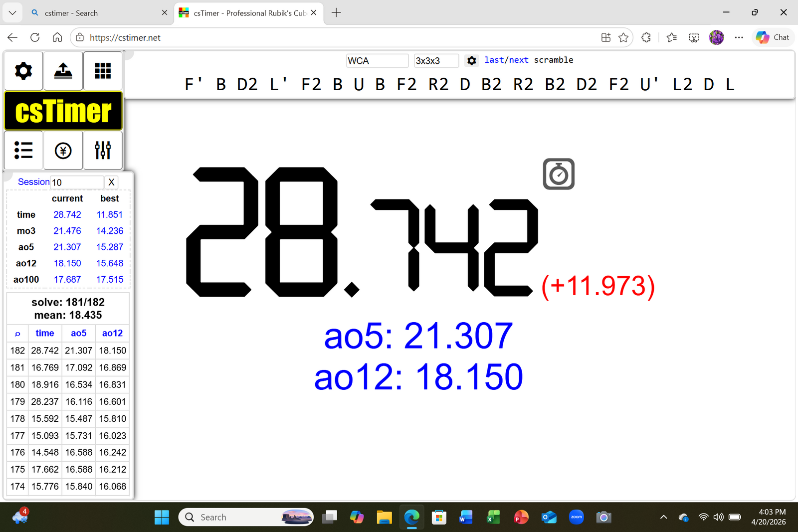This screenshot has height=532, width=798.
Task: Click the csTimer logo
Action: pyautogui.click(x=63, y=111)
